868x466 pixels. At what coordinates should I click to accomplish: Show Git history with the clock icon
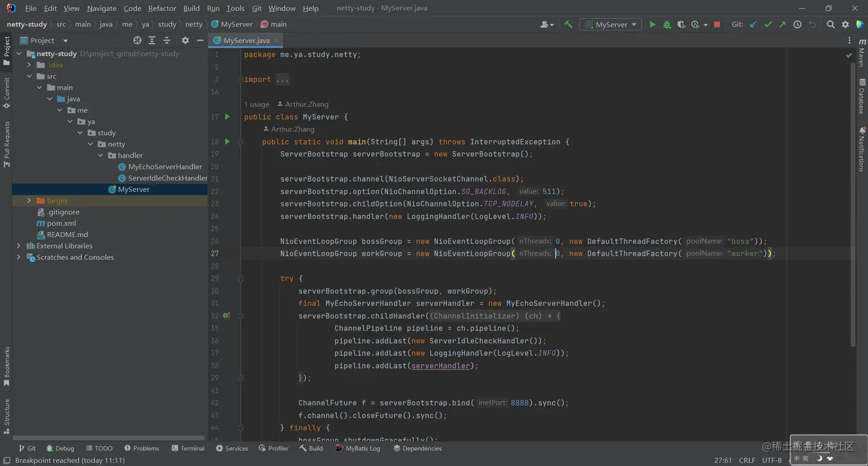coord(797,25)
